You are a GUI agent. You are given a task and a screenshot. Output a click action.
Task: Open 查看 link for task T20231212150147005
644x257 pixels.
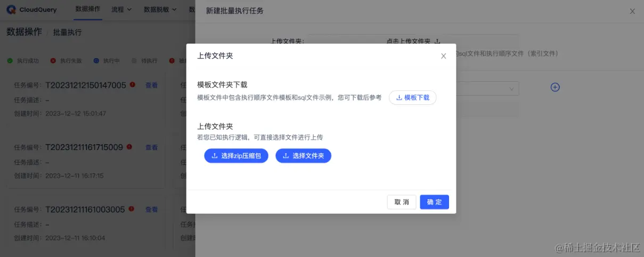tap(152, 85)
